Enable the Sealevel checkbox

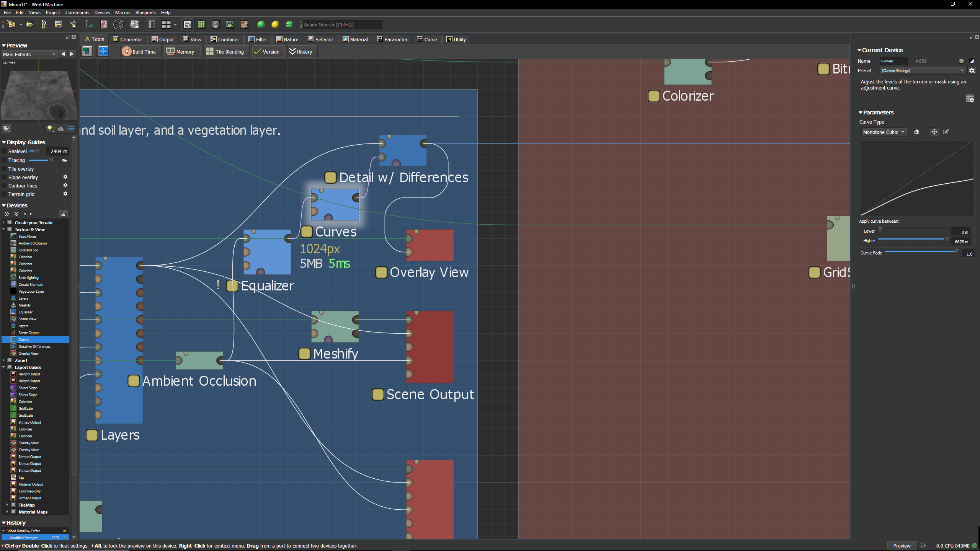4,152
